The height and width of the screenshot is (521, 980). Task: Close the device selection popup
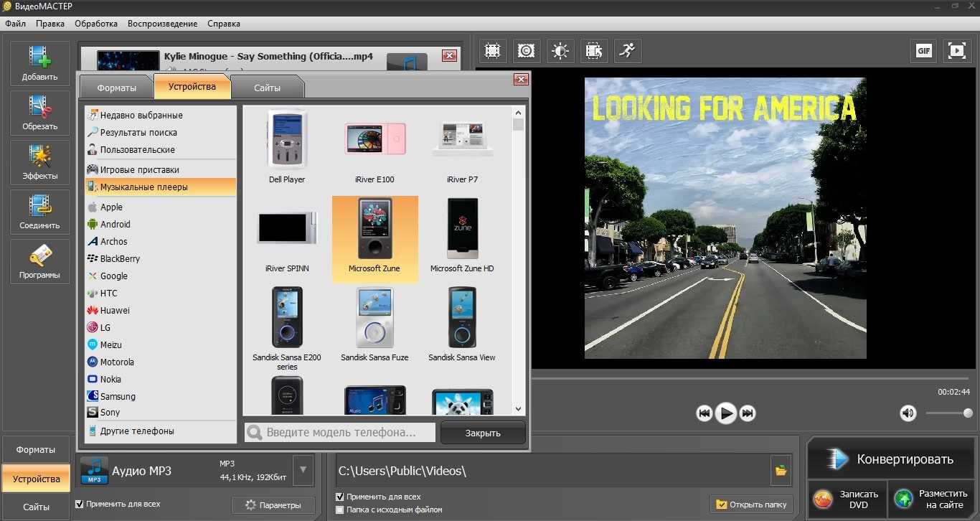(x=521, y=79)
